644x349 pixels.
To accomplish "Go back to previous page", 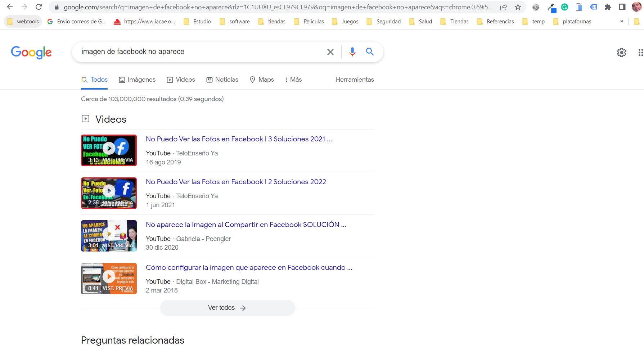I will tap(10, 7).
